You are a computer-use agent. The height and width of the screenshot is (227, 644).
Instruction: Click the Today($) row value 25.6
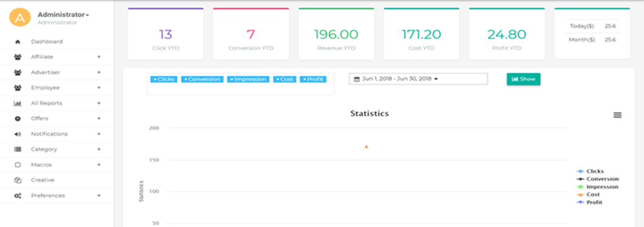(x=610, y=26)
